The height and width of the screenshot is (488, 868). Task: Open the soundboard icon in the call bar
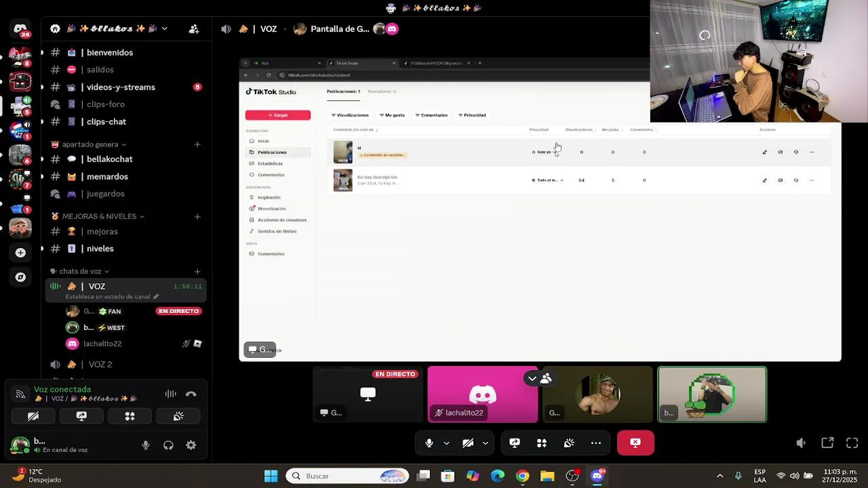(x=569, y=443)
